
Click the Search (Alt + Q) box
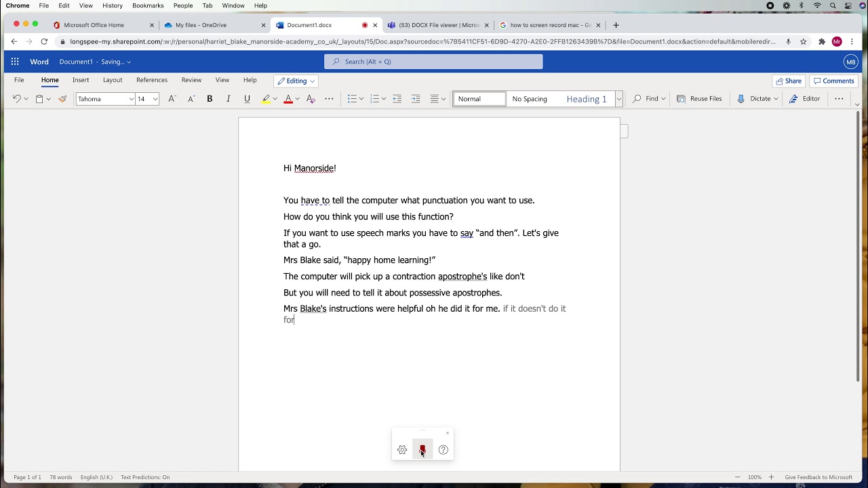(433, 62)
